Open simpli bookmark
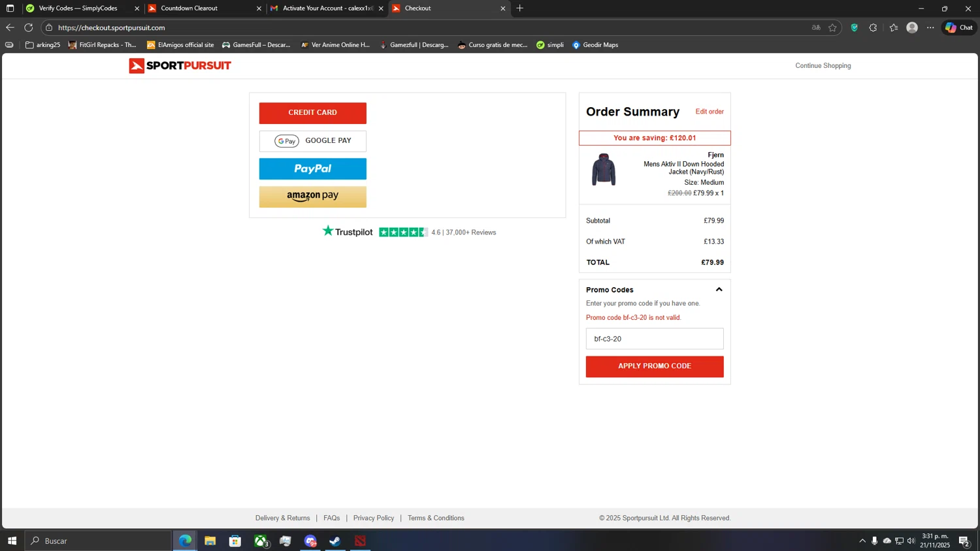This screenshot has height=551, width=980. (x=550, y=45)
